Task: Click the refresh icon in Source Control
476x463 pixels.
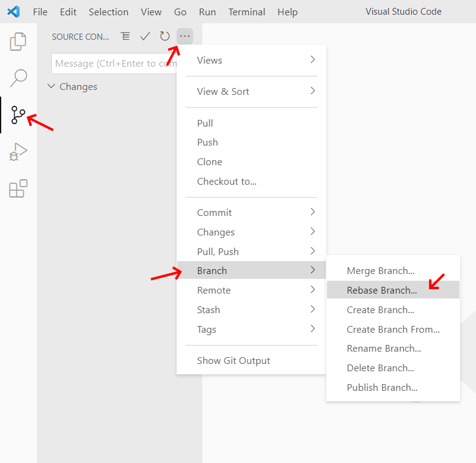Action: [x=164, y=37]
